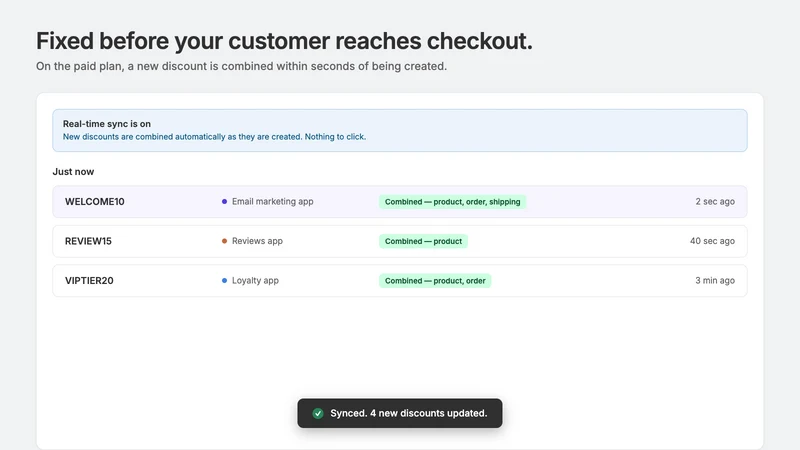Click the '2 sec ago' timestamp

(715, 202)
